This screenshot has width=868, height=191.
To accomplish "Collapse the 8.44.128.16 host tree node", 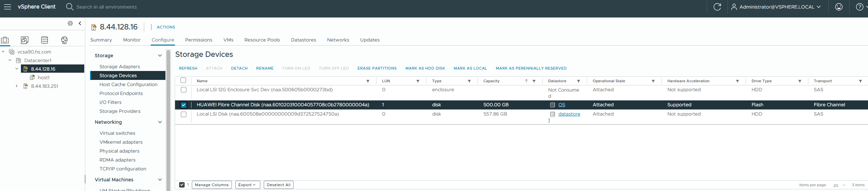I will coord(17,69).
